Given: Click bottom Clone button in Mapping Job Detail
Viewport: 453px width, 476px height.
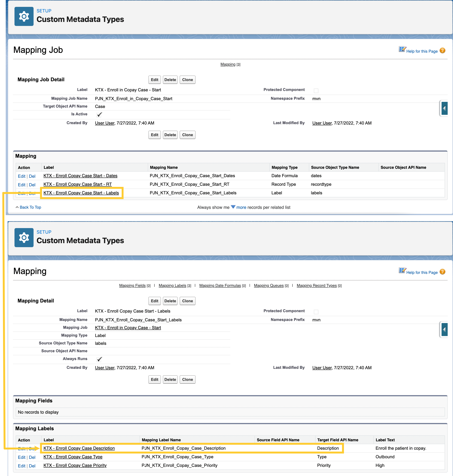Looking at the screenshot, I should click(188, 135).
